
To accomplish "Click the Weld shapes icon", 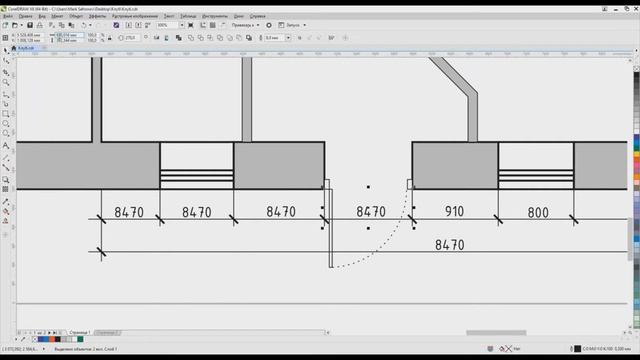I will click(x=191, y=38).
